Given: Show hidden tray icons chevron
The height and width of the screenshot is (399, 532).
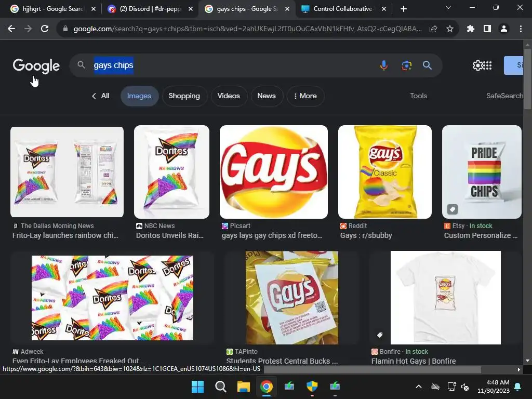Looking at the screenshot, I should (419, 387).
